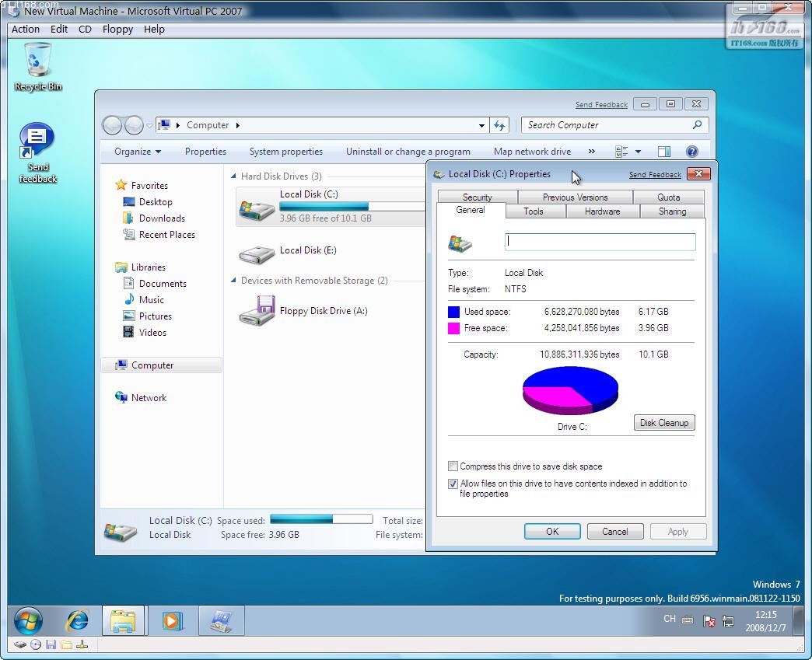
Task: Collapse Devices with Removable Storage group
Action: click(233, 280)
